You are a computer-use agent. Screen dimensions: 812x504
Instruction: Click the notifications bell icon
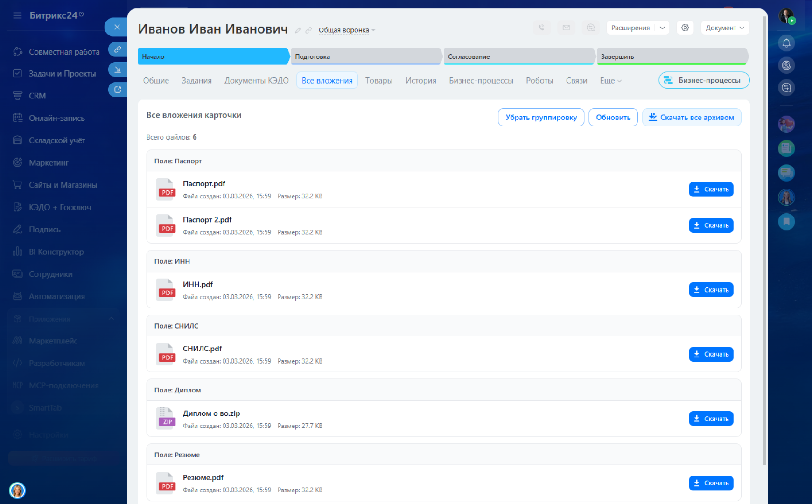click(786, 43)
